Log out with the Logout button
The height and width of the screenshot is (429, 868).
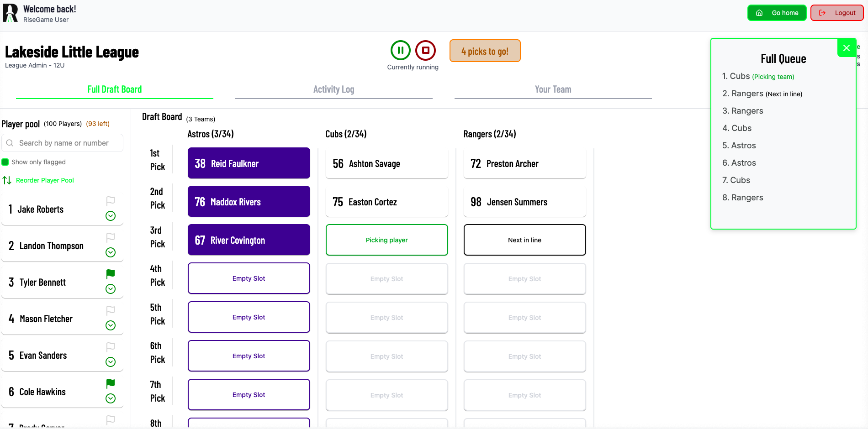click(x=837, y=13)
